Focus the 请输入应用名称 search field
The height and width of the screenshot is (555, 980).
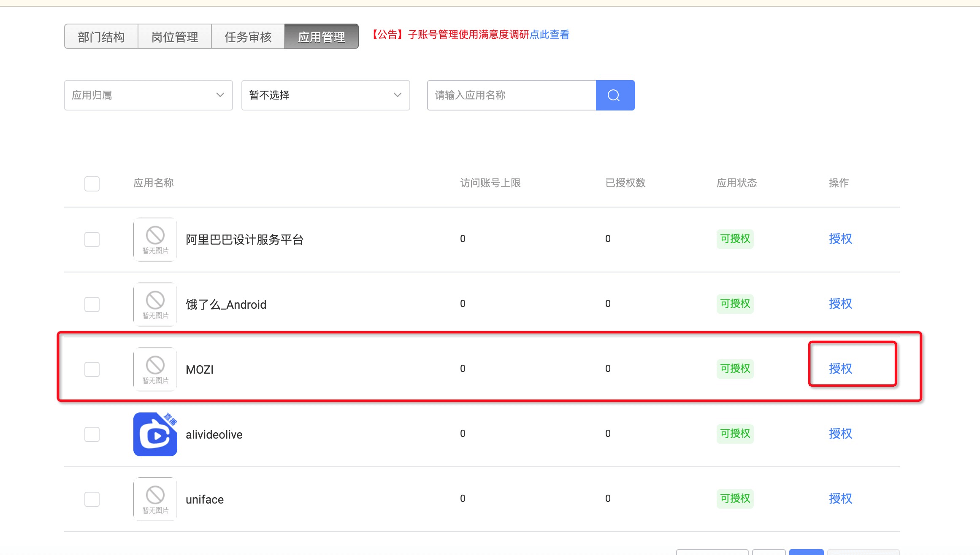pyautogui.click(x=512, y=95)
